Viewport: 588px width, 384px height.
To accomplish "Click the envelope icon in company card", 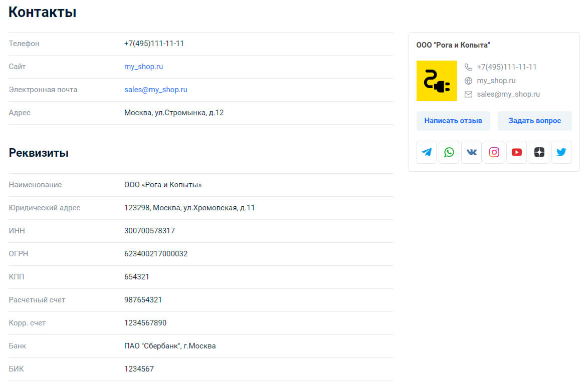I will tap(469, 94).
